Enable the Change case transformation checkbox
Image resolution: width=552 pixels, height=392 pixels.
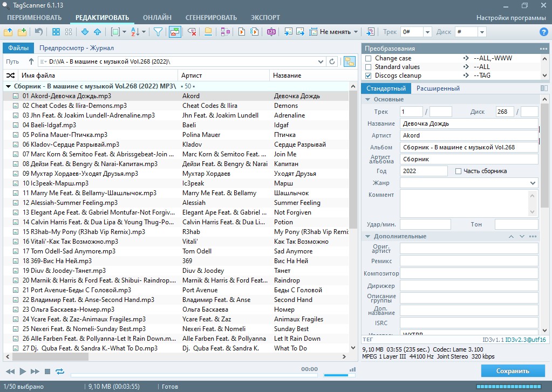(369, 58)
